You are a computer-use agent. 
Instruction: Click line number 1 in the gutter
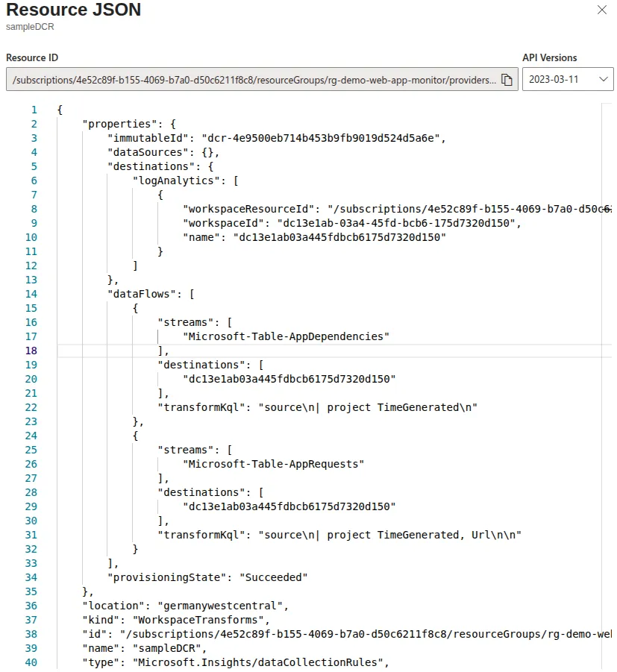(x=34, y=110)
